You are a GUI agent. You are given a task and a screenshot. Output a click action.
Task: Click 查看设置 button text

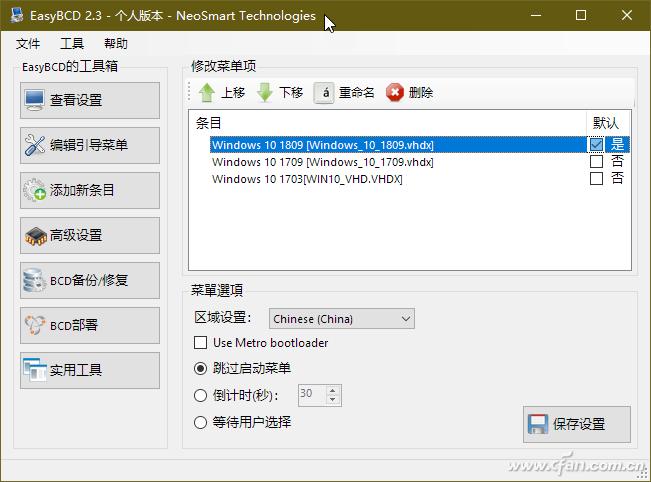coord(76,100)
